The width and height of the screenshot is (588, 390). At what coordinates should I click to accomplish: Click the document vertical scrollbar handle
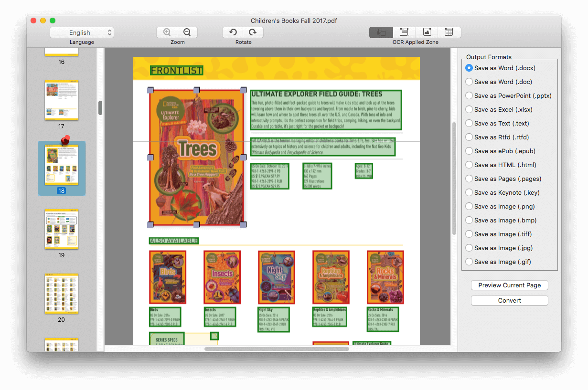click(454, 178)
